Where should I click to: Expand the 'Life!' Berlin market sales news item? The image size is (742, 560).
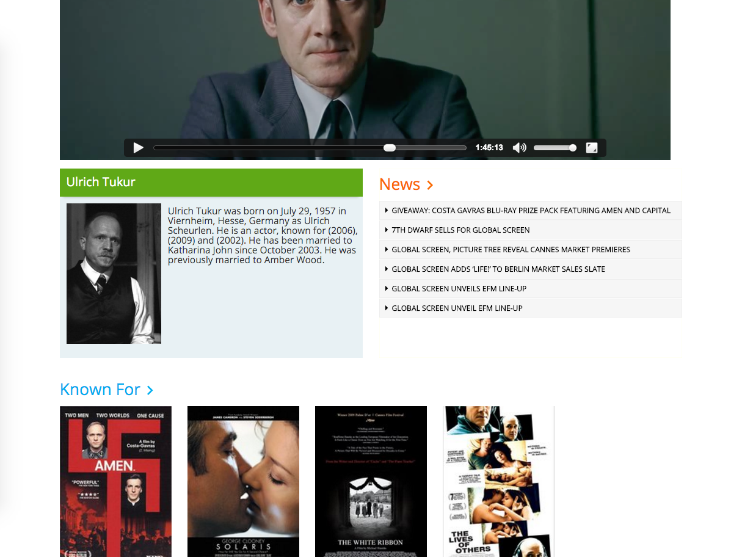pos(530,269)
